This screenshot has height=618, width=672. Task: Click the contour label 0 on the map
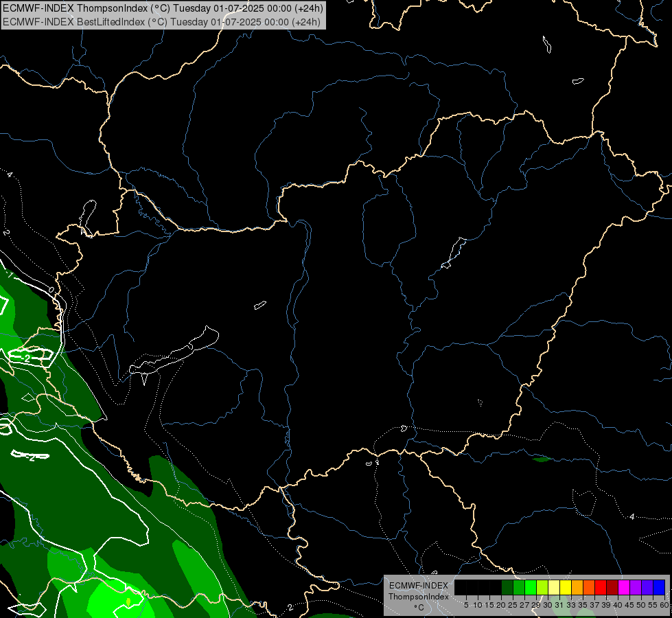(51, 290)
